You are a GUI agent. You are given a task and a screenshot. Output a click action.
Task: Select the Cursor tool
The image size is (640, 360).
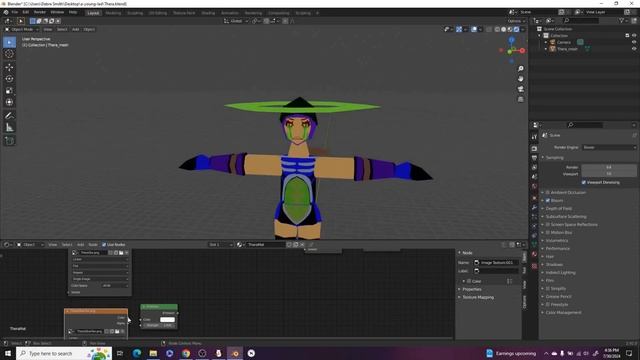(x=9, y=54)
